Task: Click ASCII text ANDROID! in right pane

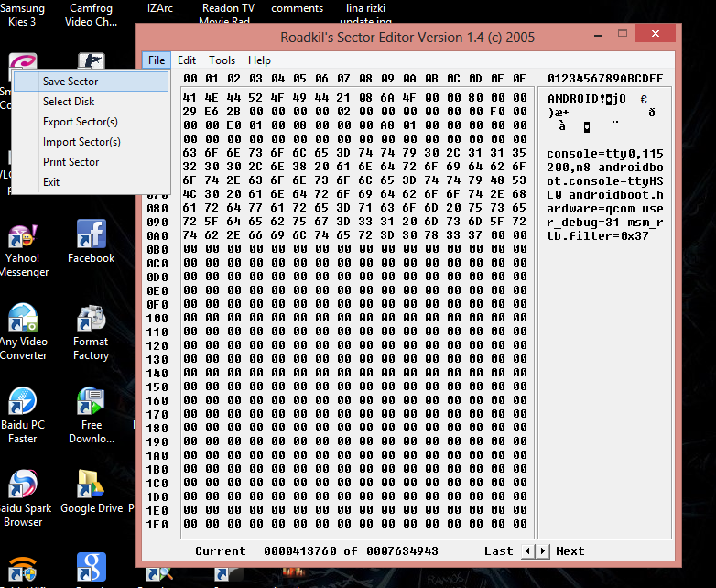Action: coord(576,99)
